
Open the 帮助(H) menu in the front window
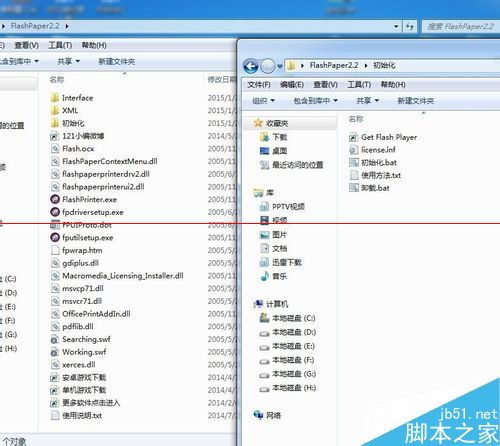click(x=393, y=85)
